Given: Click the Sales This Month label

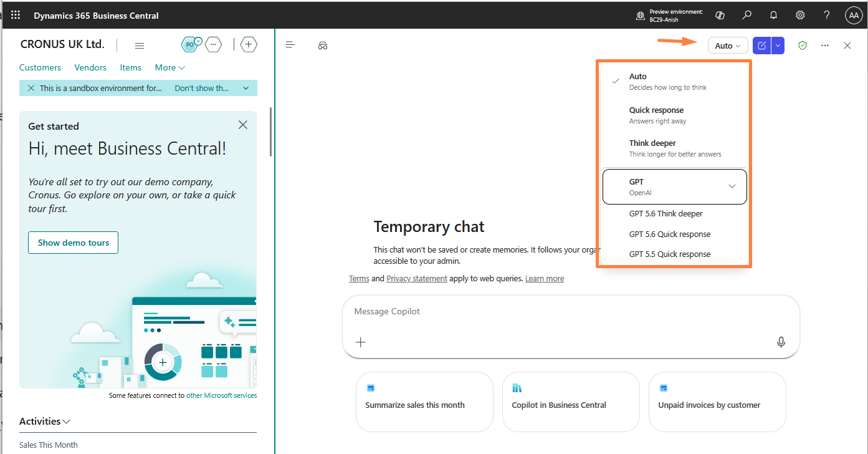Looking at the screenshot, I should [49, 445].
